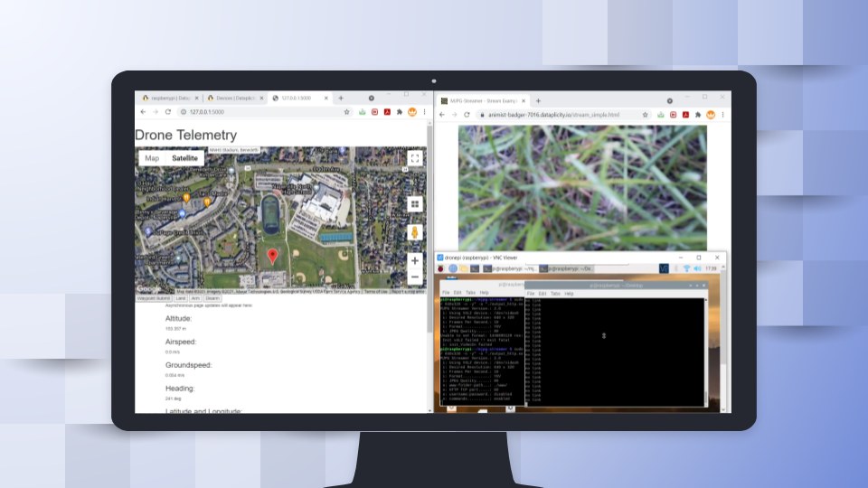The width and height of the screenshot is (868, 488).
Task: Switch to the raspberrypi Dataplicity tab
Action: (169, 98)
